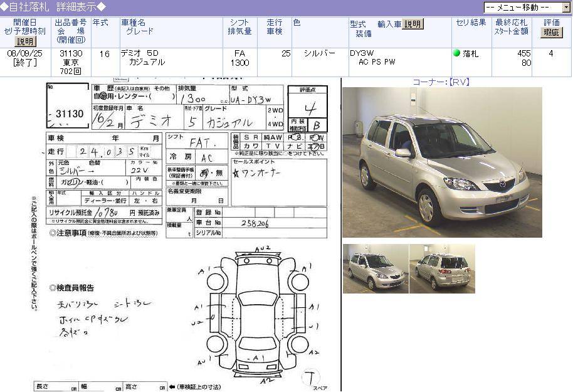Click the 輸入車 label
The width and height of the screenshot is (573, 392).
(x=389, y=24)
